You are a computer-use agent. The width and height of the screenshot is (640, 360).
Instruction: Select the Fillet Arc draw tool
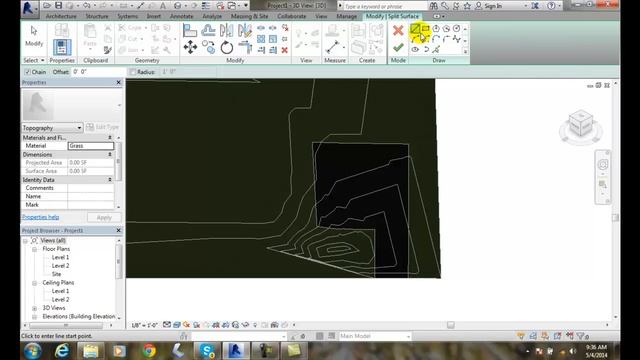(x=446, y=39)
